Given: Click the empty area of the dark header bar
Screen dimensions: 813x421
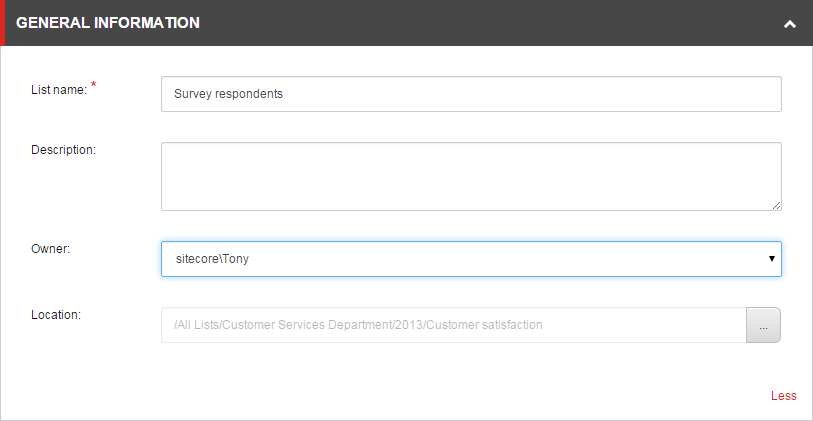Looking at the screenshot, I should pyautogui.click(x=487, y=23).
